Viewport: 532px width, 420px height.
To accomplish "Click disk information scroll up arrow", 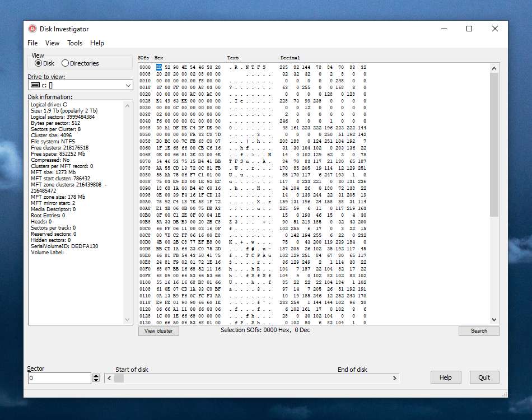I will (127, 106).
